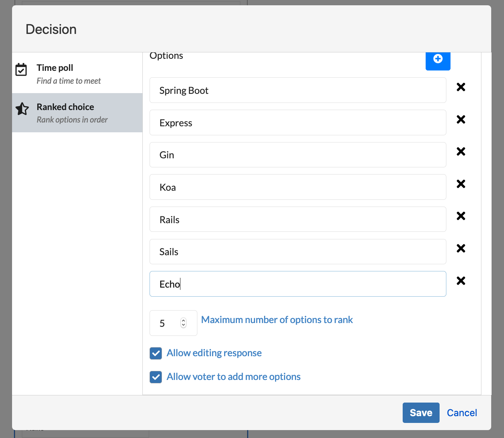Adjust maximum options to rank stepper arrows
The image size is (504, 438).
click(x=183, y=323)
